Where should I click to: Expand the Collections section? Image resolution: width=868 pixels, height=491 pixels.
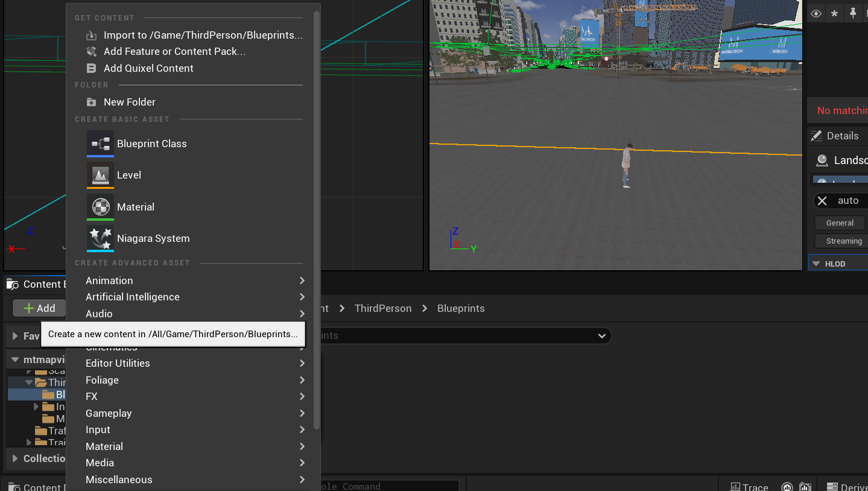(x=15, y=458)
